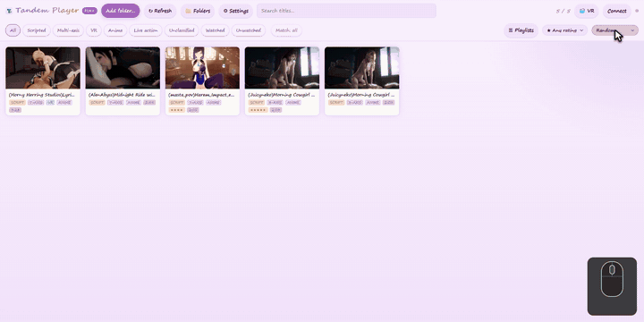Click the SCRIPT tag on AlenAbyss card
Screen dimensions: 644x322
point(97,103)
